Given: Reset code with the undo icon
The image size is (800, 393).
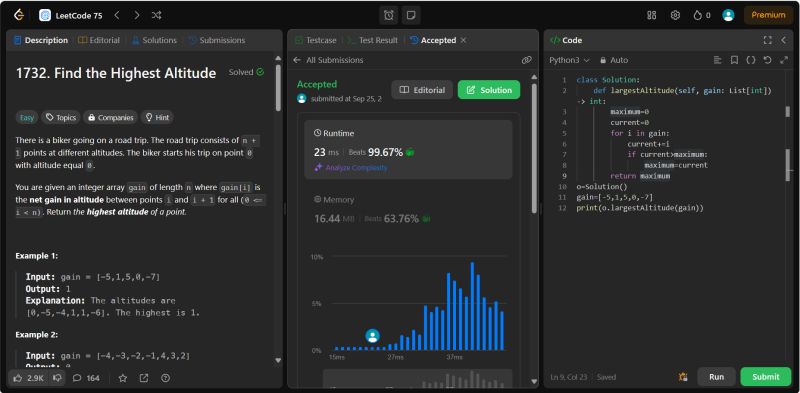Looking at the screenshot, I should (x=767, y=60).
